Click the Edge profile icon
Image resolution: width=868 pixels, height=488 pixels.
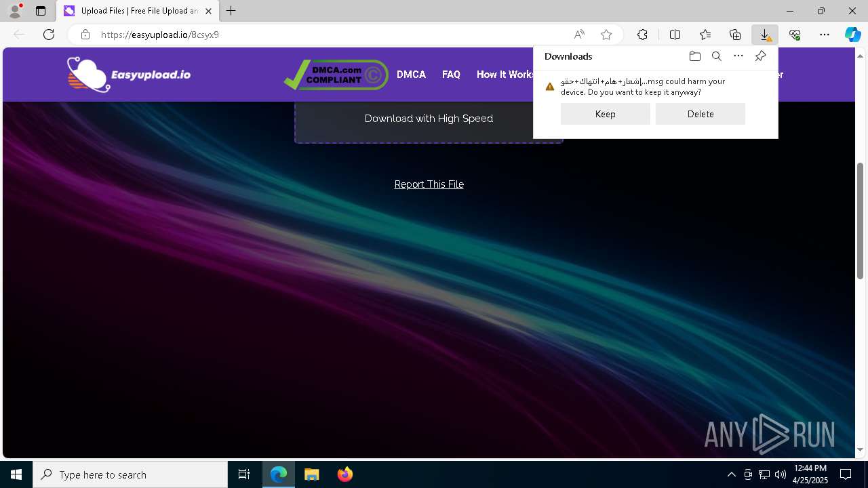click(15, 11)
